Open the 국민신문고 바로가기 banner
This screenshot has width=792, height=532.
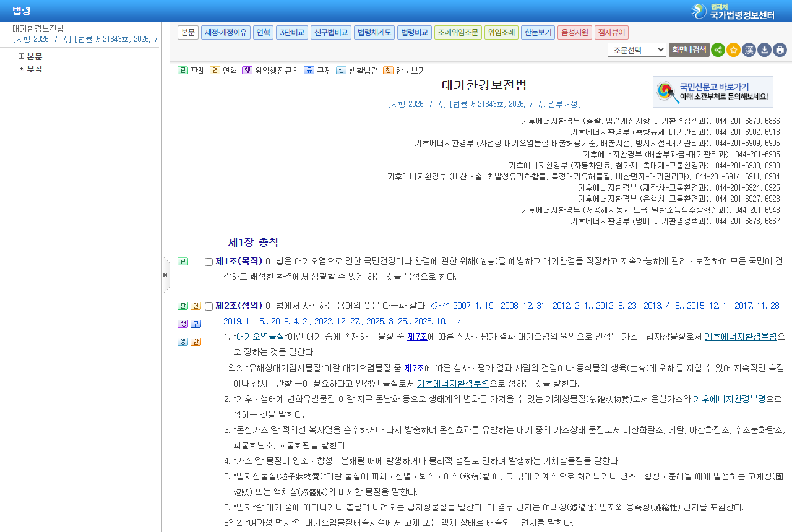(x=713, y=92)
